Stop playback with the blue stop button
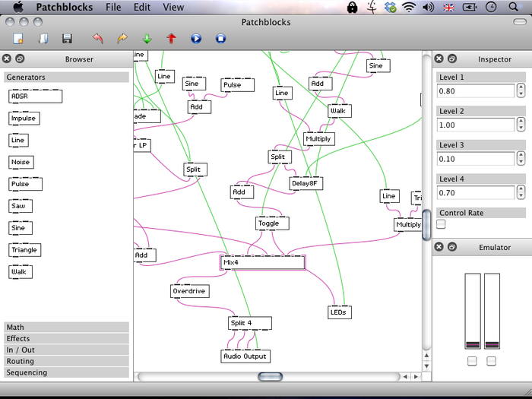The width and height of the screenshot is (532, 399). (x=220, y=38)
